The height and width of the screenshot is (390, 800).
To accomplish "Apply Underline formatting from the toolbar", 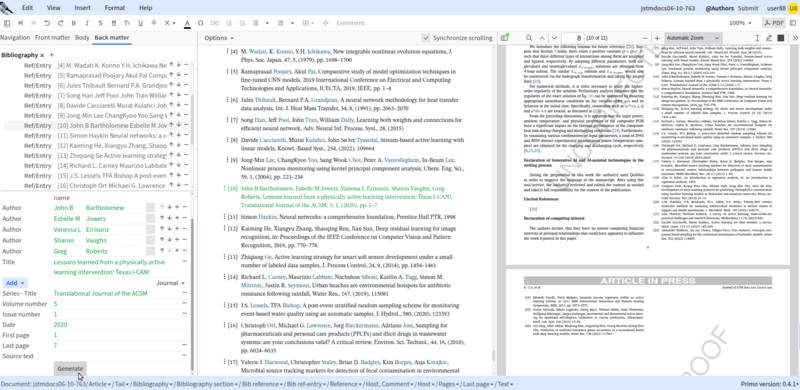I will click(140, 23).
